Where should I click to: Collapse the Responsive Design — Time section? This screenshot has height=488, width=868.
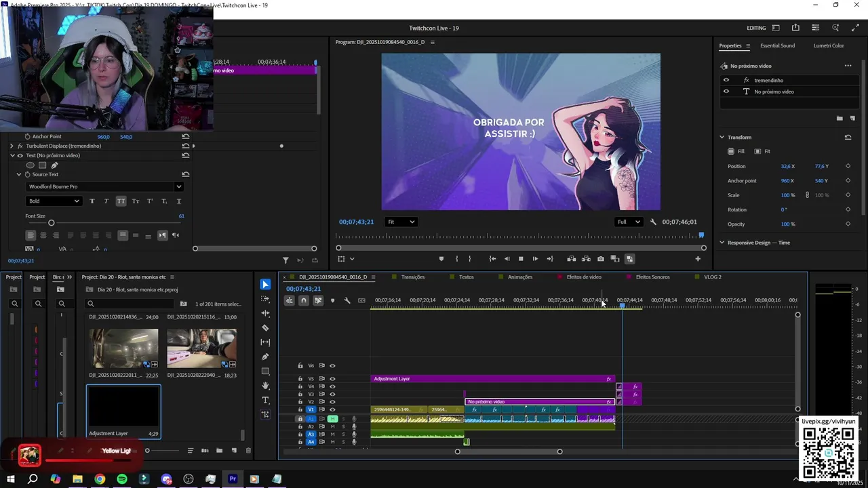click(x=722, y=243)
